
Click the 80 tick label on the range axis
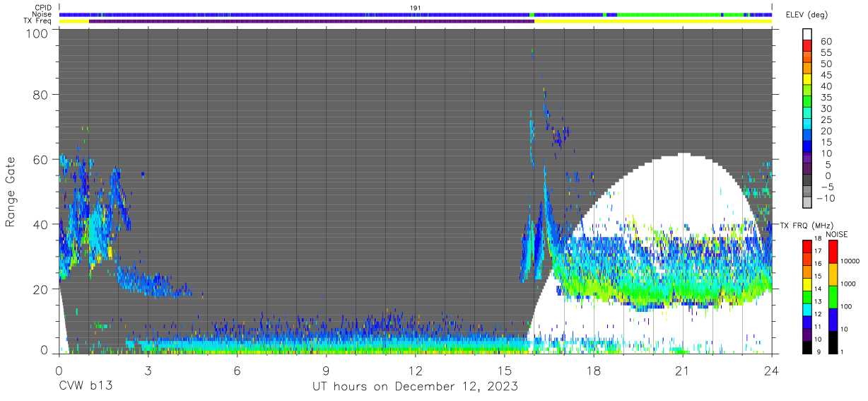click(41, 94)
